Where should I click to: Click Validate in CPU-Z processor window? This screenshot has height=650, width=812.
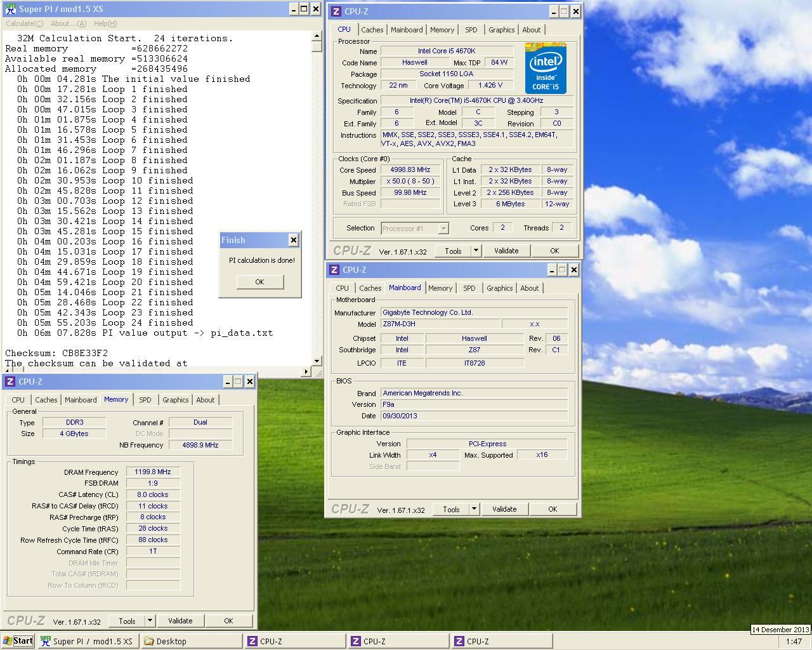tap(506, 251)
